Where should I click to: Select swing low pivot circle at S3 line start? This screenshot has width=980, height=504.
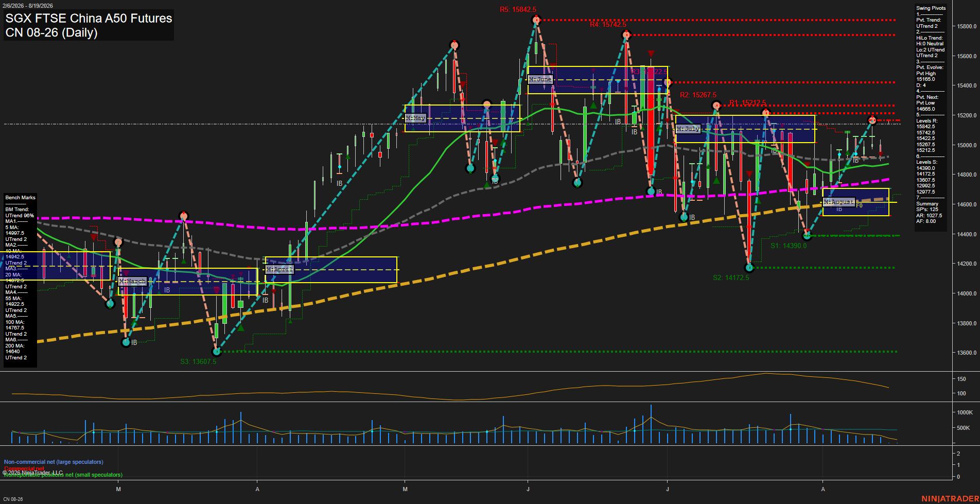[217, 352]
